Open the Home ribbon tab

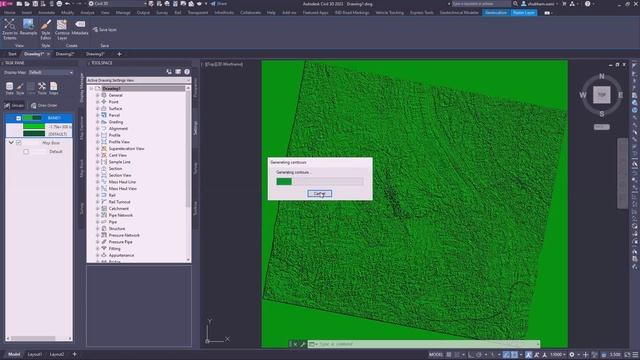[x=9, y=13]
